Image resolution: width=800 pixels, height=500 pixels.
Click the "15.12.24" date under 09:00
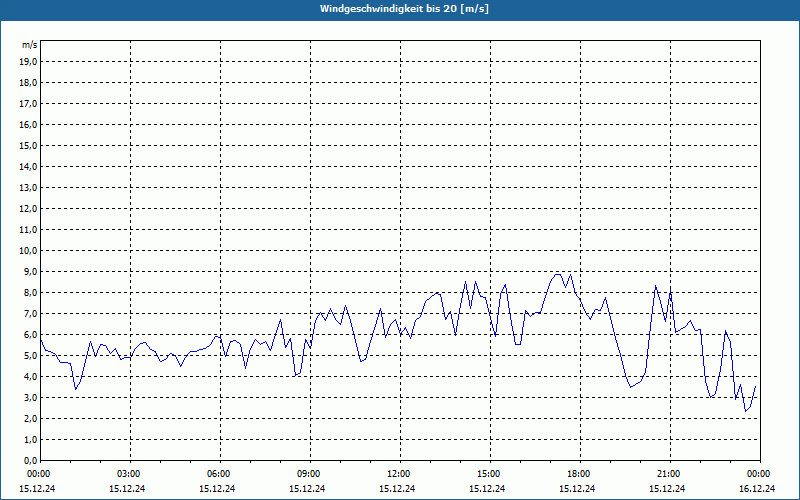pyautogui.click(x=307, y=488)
